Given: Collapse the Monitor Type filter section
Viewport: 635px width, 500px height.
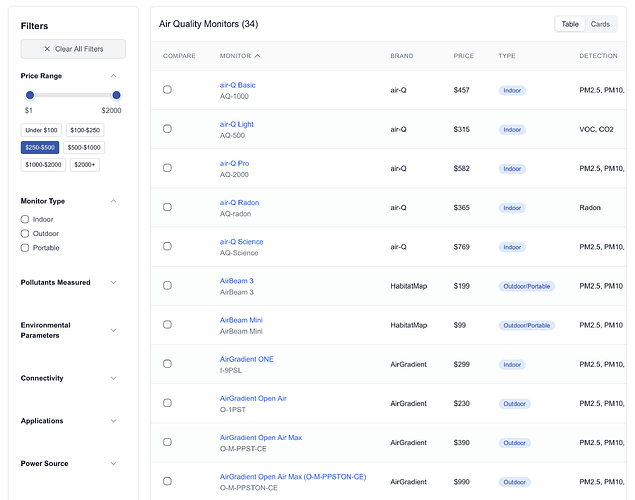Looking at the screenshot, I should coord(113,201).
